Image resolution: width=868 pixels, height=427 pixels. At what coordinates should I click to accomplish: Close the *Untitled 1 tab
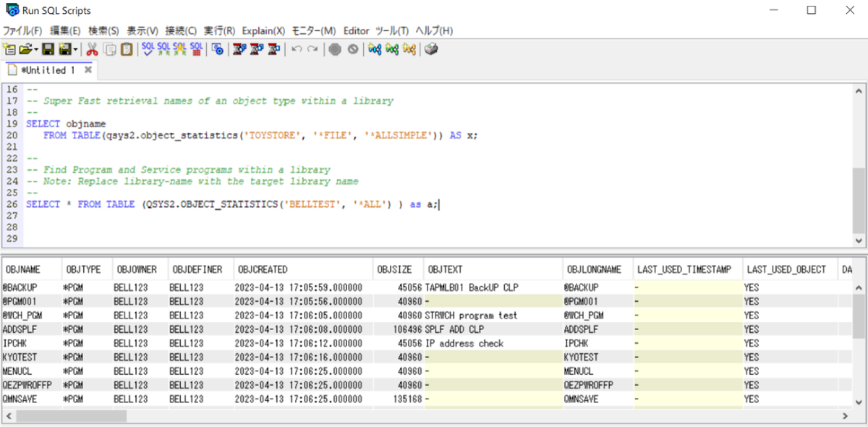click(x=88, y=70)
